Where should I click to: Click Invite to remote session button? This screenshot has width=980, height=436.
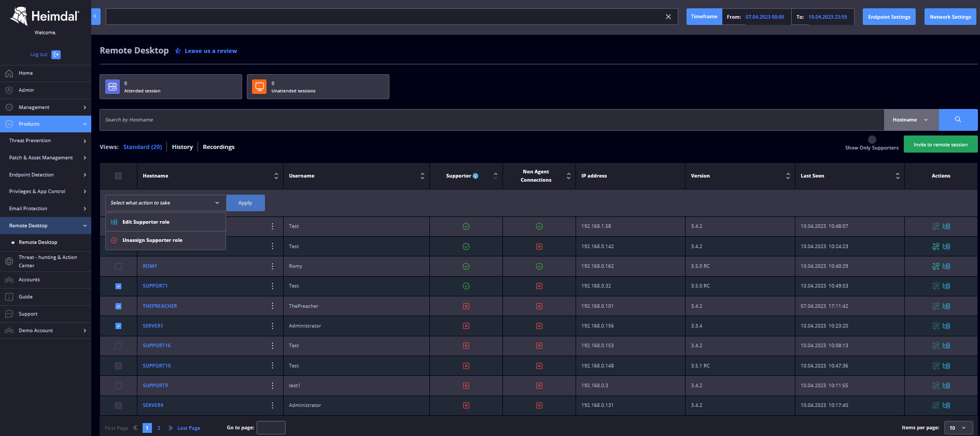click(940, 144)
